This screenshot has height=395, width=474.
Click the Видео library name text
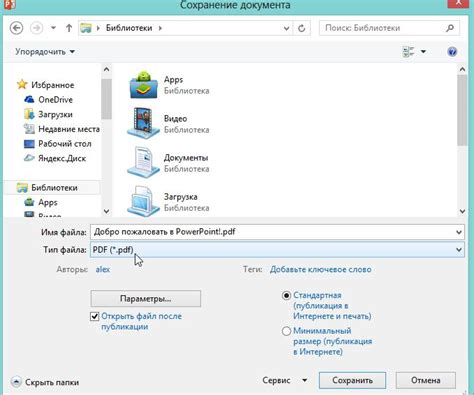[175, 119]
